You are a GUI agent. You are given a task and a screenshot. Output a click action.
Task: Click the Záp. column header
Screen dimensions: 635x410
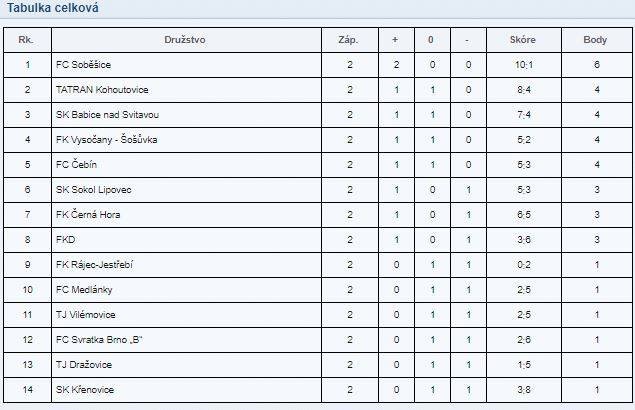(348, 40)
